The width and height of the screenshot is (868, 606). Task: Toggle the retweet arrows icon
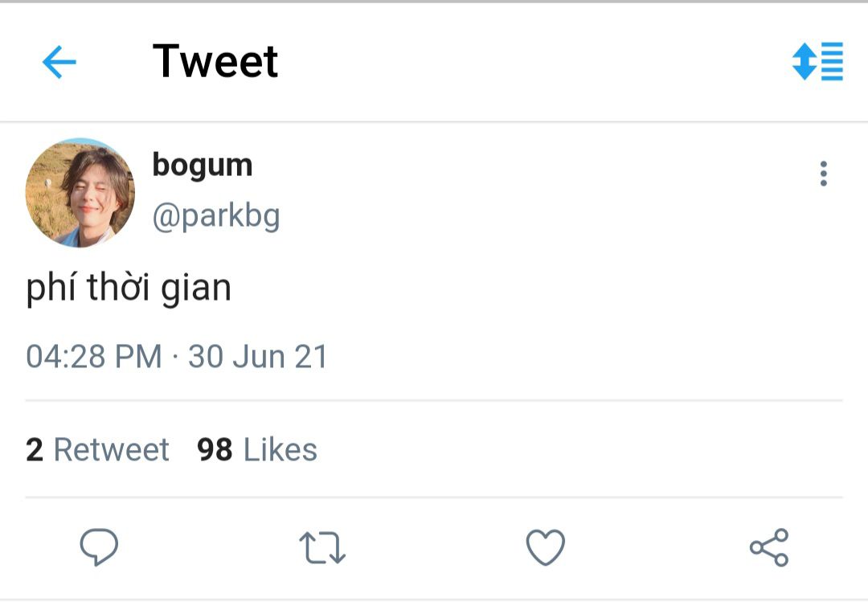click(322, 547)
